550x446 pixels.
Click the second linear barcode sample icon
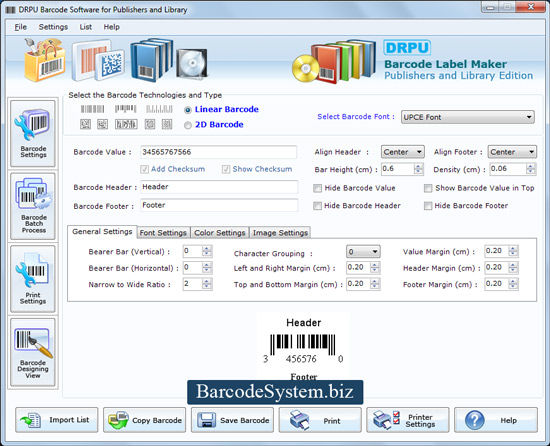click(125, 109)
